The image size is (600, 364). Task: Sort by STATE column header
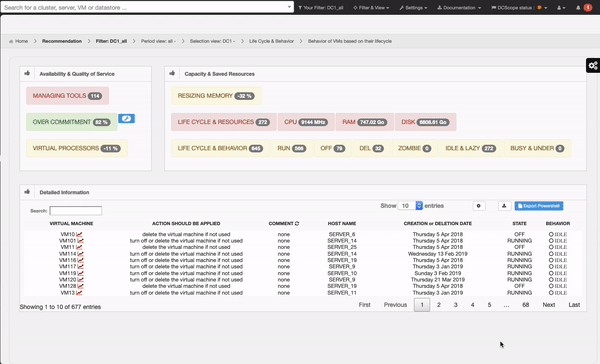coord(519,224)
